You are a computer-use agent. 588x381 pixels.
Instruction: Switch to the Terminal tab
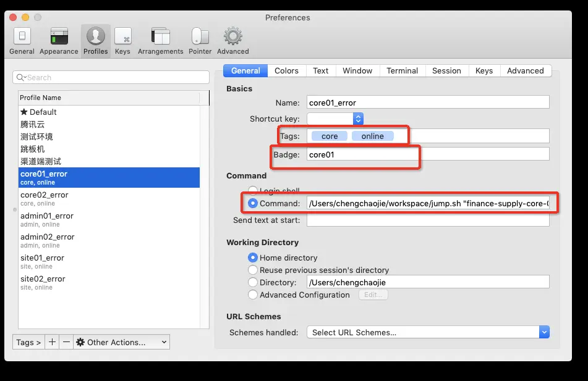[x=402, y=71]
